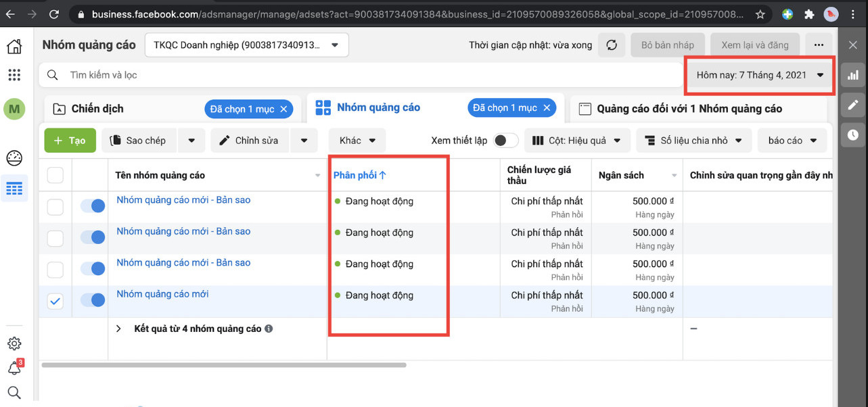868x407 pixels.
Task: Open the Facebook Business home icon
Action: 14,46
